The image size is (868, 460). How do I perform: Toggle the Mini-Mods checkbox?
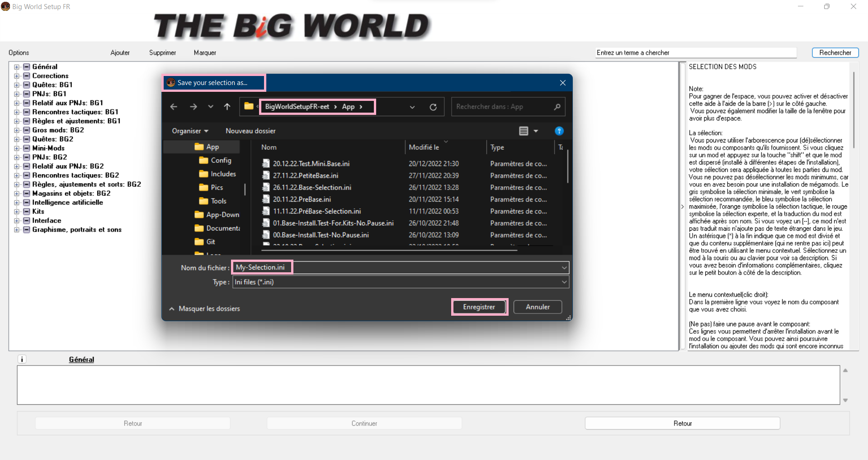coord(26,148)
